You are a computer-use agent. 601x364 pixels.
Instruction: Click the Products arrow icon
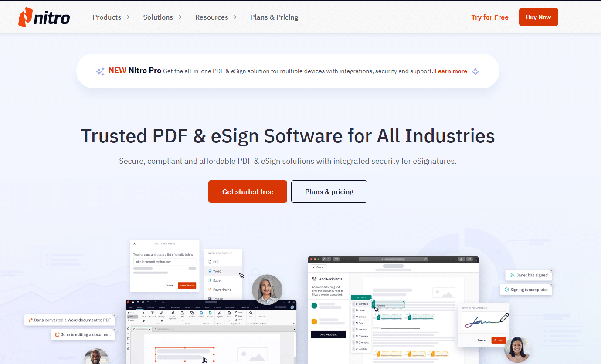click(127, 17)
